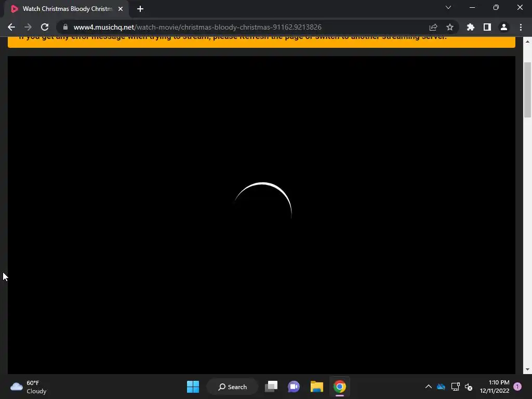Click the forward navigation arrow
532x399 pixels.
click(28, 27)
